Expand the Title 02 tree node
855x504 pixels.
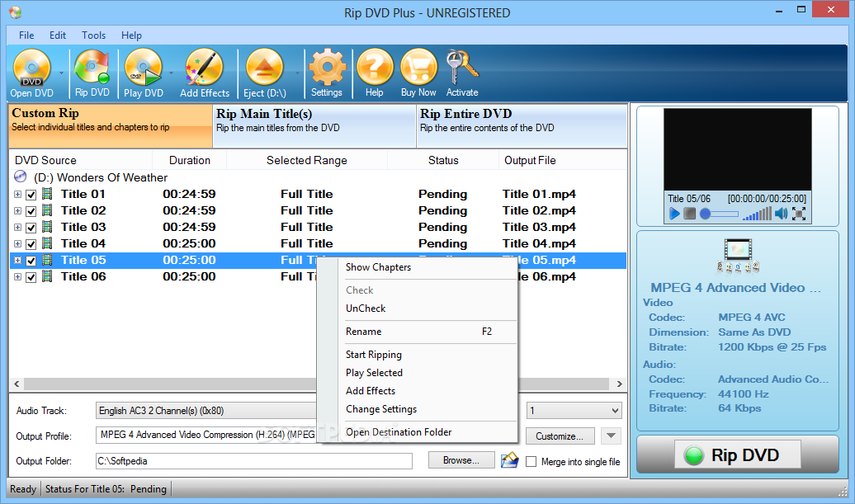(18, 211)
